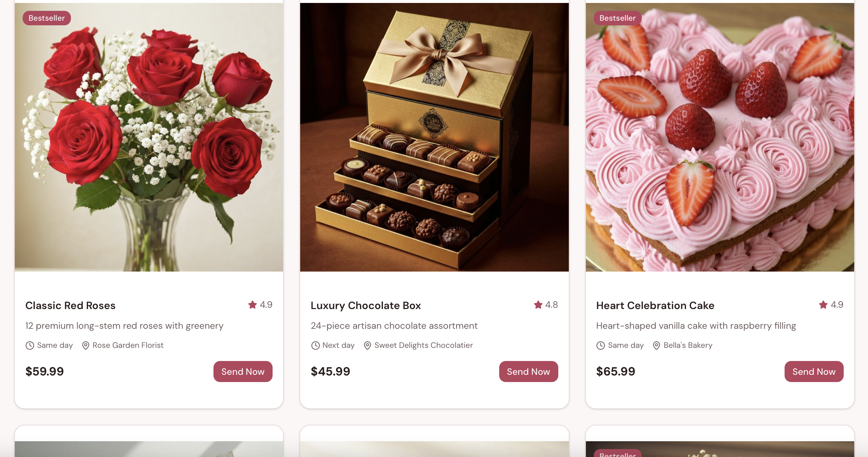Open the Heart Celebration Cake title
868x457 pixels.
click(655, 305)
